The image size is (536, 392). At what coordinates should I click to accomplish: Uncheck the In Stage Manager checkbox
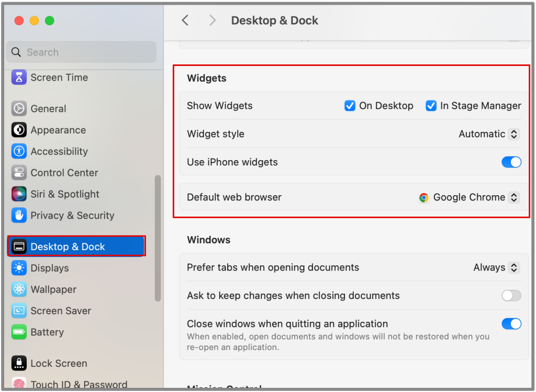point(431,106)
